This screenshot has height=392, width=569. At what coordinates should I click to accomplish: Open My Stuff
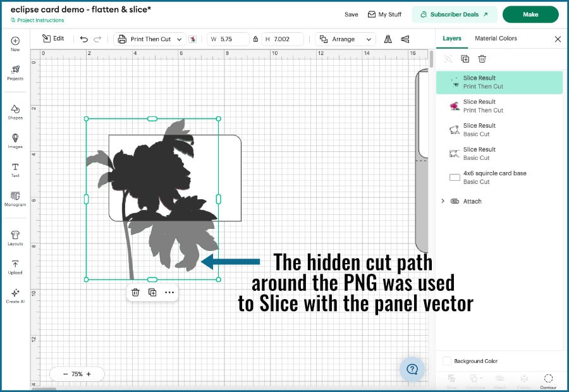pyautogui.click(x=384, y=15)
